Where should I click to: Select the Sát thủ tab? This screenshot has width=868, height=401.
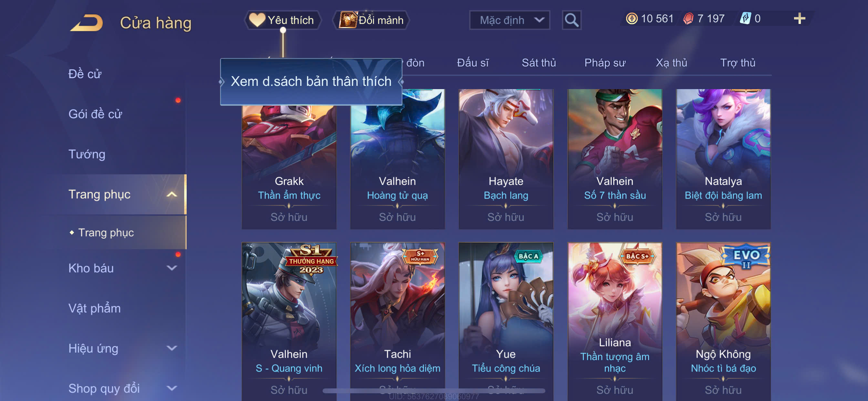(538, 63)
